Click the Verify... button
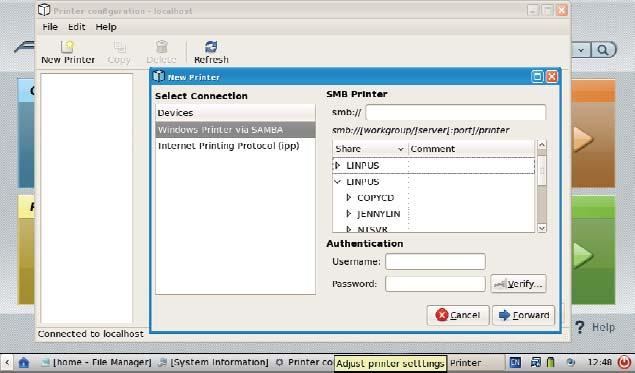Image resolution: width=635 pixels, height=373 pixels. tap(518, 284)
